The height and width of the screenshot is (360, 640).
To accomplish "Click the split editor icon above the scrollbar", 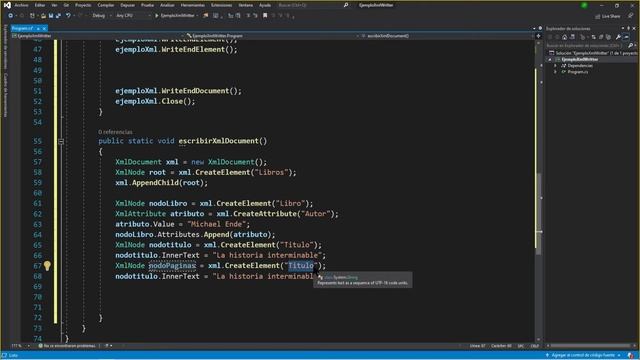I will 538,36.
